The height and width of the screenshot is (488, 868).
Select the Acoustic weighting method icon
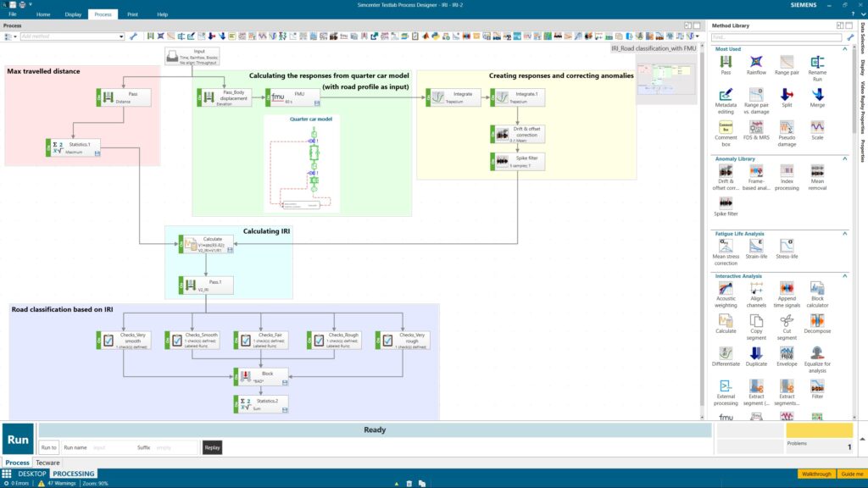pos(726,288)
